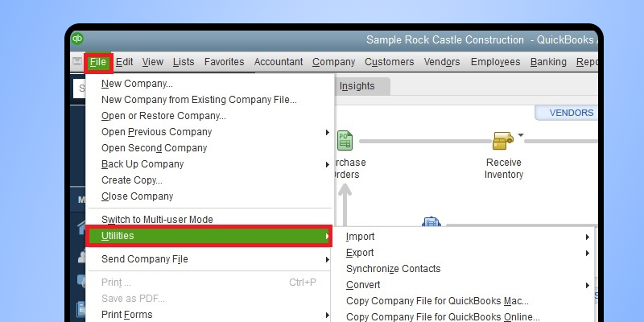Image resolution: width=644 pixels, height=322 pixels.
Task: Open the Customers menu
Action: (x=390, y=62)
